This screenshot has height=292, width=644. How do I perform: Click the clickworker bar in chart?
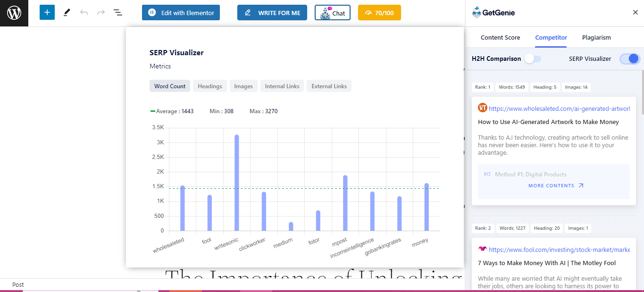coord(264,211)
